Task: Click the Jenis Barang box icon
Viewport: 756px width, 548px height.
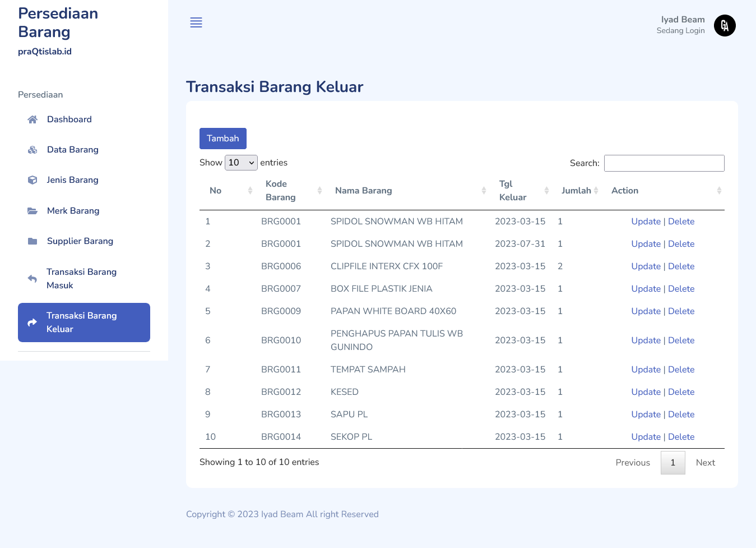Action: [33, 180]
